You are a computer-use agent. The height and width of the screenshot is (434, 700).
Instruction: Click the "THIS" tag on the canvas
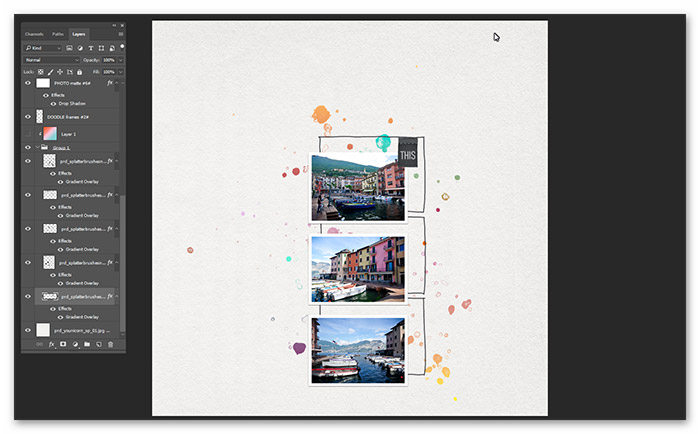click(x=408, y=153)
